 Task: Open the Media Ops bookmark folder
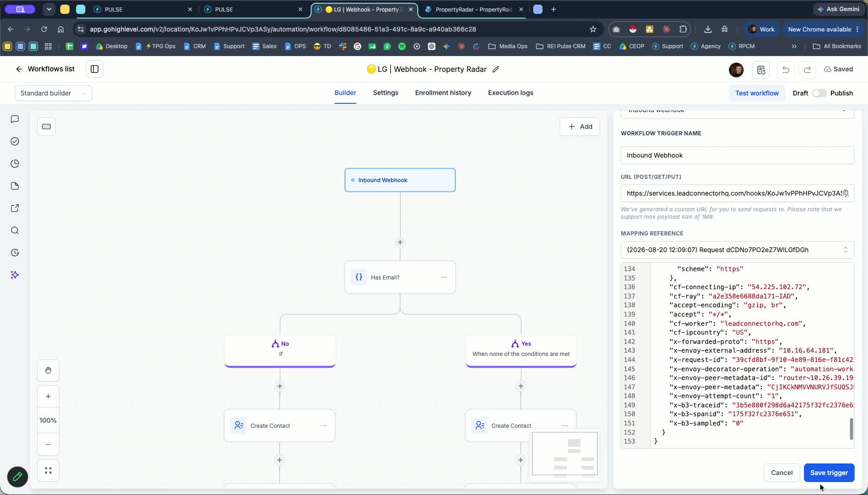point(508,46)
